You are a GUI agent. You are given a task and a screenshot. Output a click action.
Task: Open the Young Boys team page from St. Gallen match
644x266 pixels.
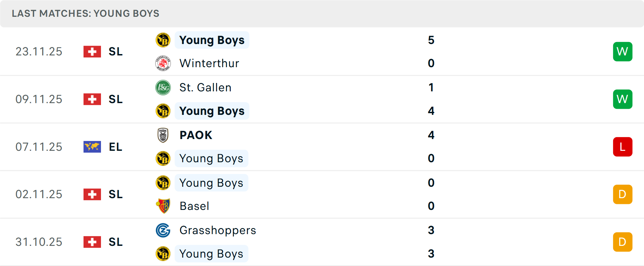(212, 111)
